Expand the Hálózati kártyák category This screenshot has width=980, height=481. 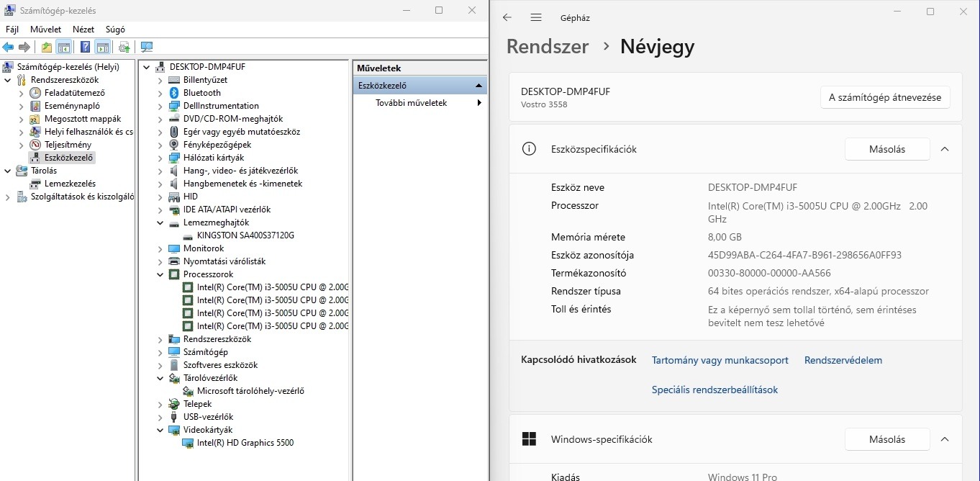click(160, 158)
